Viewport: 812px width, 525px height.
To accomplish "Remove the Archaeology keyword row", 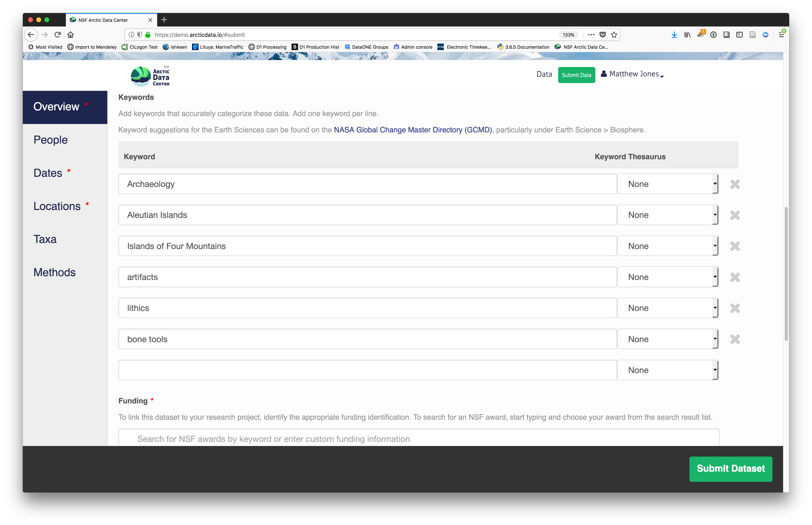I will (x=735, y=184).
